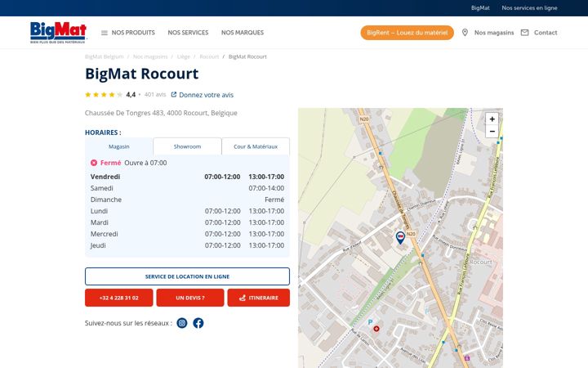The image size is (588, 368).
Task: Open the Donnez votre avis link
Action: click(206, 95)
